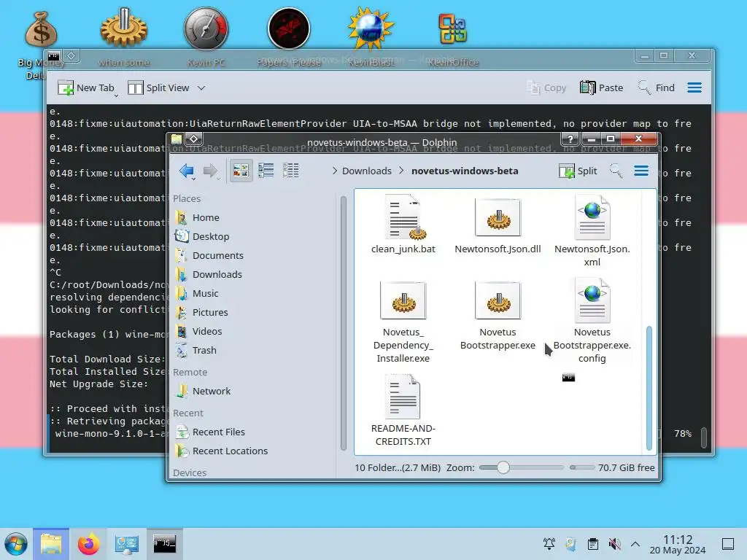This screenshot has height=560, width=747.
Task: Click Konsole terminal taskbar icon
Action: (x=164, y=544)
